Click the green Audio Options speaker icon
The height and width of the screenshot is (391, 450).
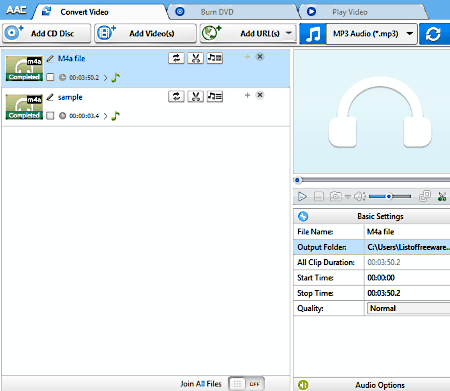pos(303,385)
